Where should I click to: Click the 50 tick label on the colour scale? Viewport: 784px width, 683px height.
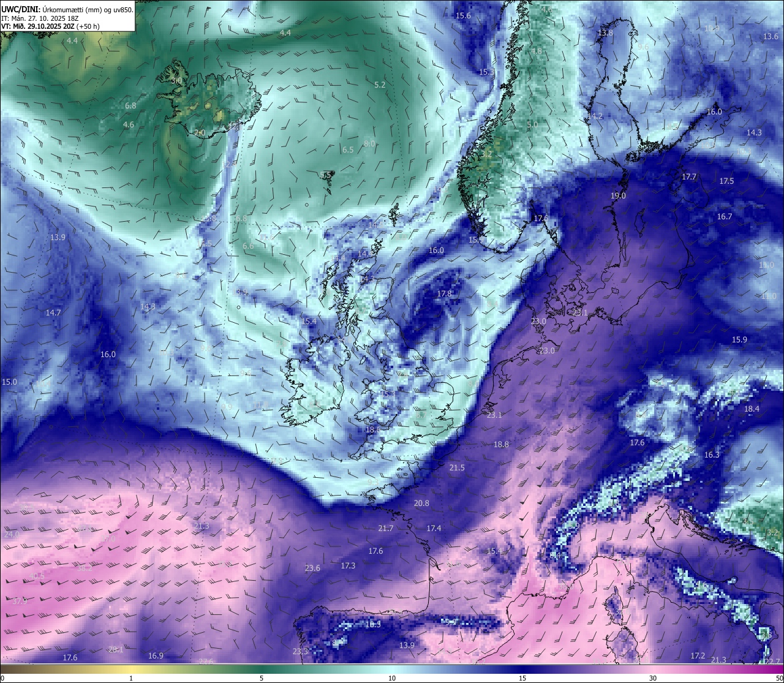(779, 678)
